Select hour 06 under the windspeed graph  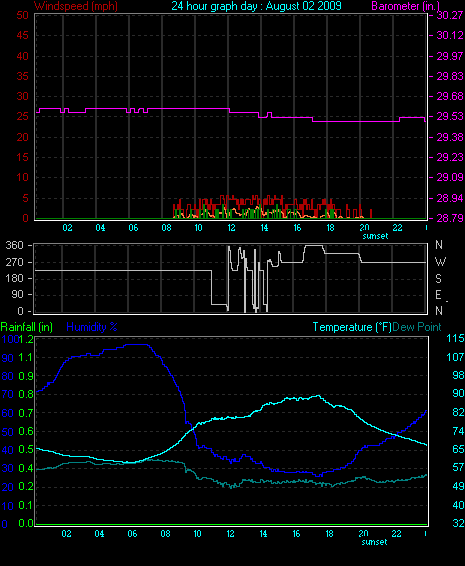pyautogui.click(x=133, y=228)
